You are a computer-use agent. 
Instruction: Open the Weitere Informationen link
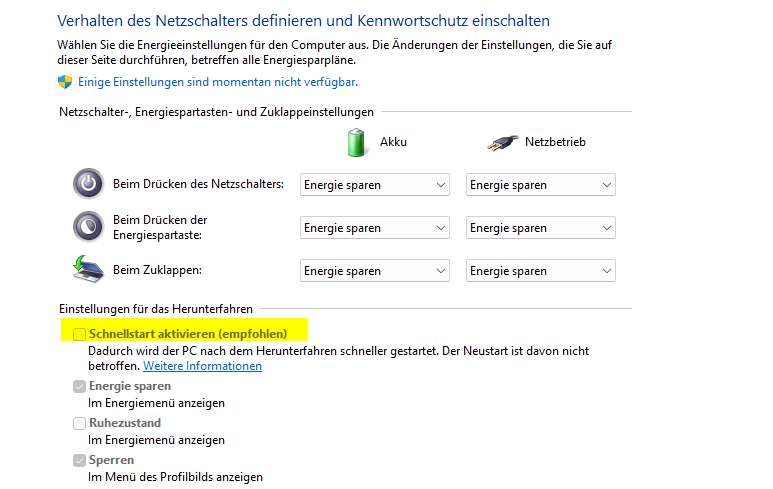point(202,366)
